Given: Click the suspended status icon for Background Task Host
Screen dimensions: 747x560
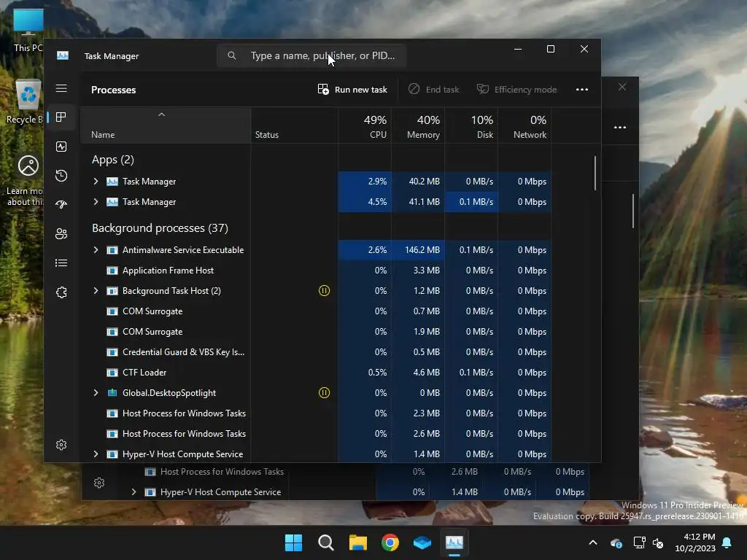Looking at the screenshot, I should point(324,290).
